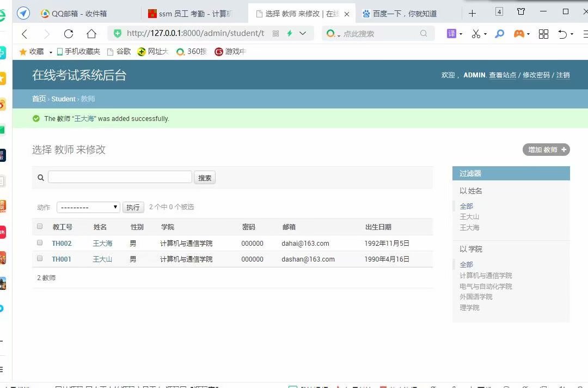Image resolution: width=588 pixels, height=388 pixels.
Task: Open browser home page icon
Action: (x=91, y=34)
